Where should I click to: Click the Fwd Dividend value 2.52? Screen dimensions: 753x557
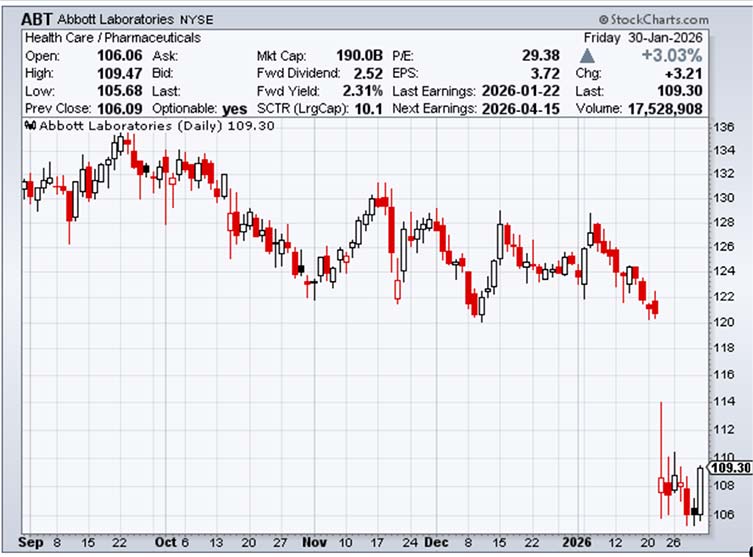tap(368, 73)
